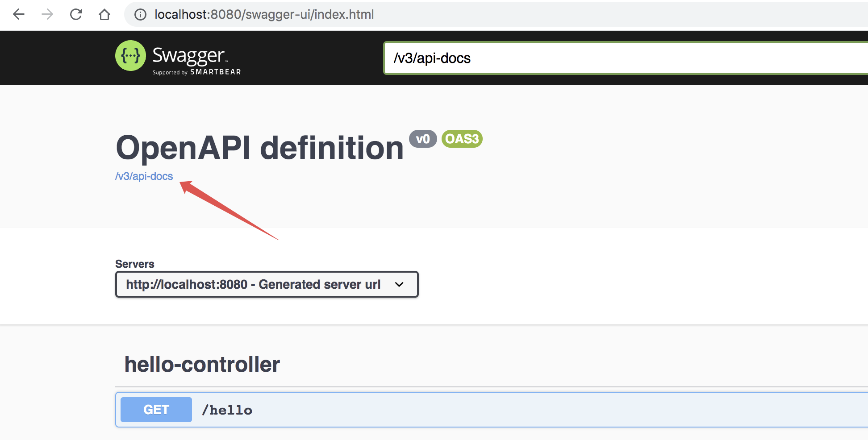
Task: Click the browser back arrow
Action: point(19,15)
